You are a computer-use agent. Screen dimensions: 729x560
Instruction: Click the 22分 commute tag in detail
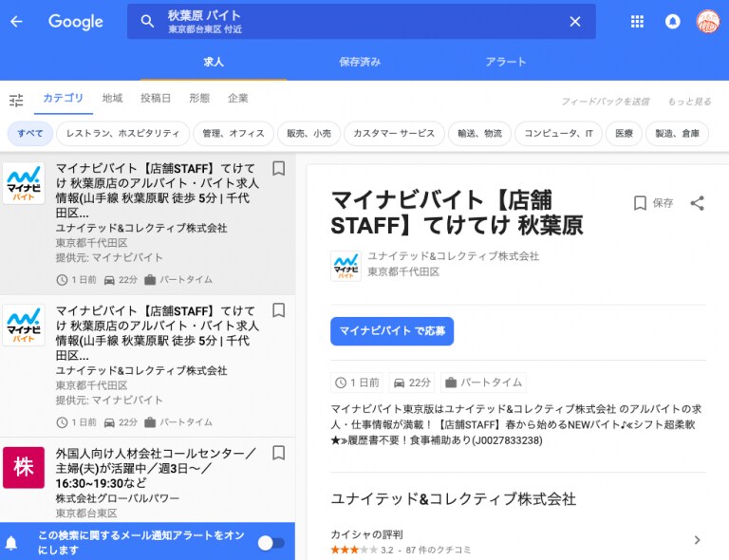click(411, 383)
